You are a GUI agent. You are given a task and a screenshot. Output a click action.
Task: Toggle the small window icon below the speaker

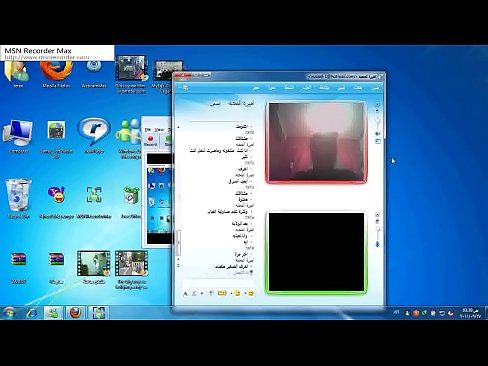(378, 141)
